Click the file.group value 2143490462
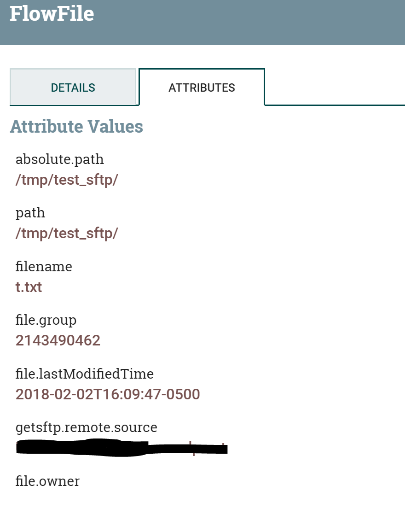This screenshot has width=405, height=532. 58,340
